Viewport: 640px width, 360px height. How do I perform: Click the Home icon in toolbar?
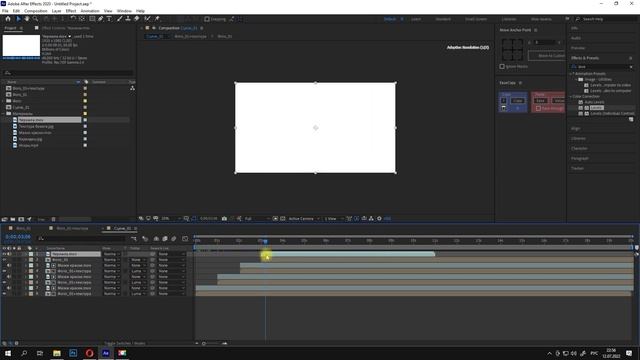tap(7, 19)
